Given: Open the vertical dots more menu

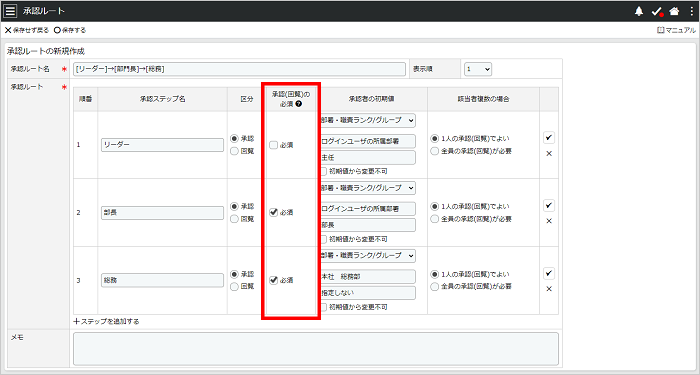Looking at the screenshot, I should coord(691,12).
